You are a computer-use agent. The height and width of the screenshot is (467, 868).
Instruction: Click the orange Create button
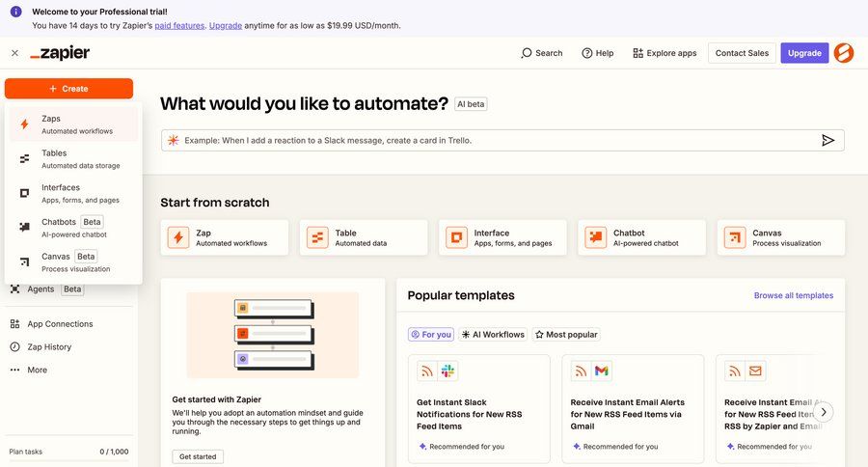click(68, 89)
